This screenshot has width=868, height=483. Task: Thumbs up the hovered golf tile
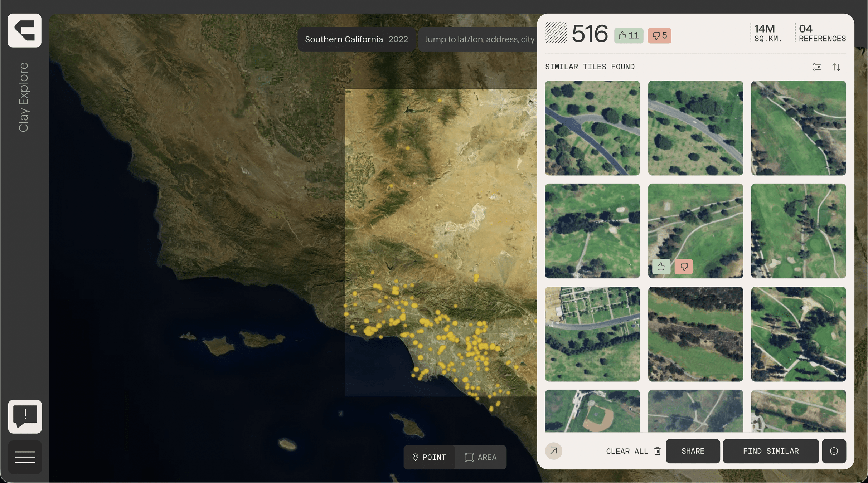click(x=661, y=267)
